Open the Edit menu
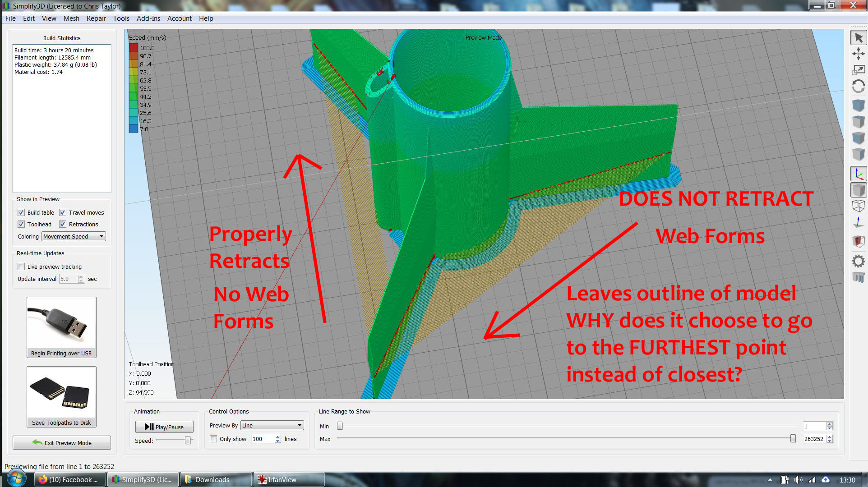Viewport: 868px width, 487px height. point(29,18)
